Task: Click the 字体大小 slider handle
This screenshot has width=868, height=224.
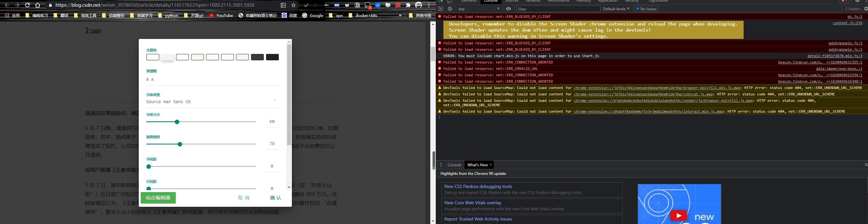Action: click(x=177, y=122)
